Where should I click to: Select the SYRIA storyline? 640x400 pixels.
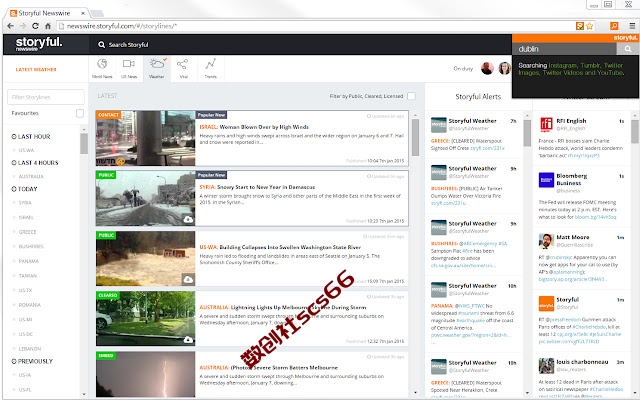pyautogui.click(x=25, y=203)
